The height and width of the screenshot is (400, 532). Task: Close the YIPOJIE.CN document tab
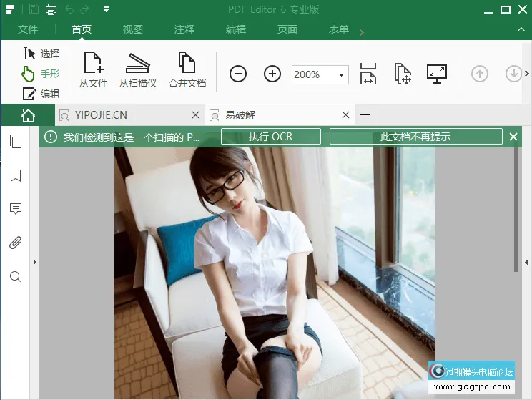(x=195, y=115)
